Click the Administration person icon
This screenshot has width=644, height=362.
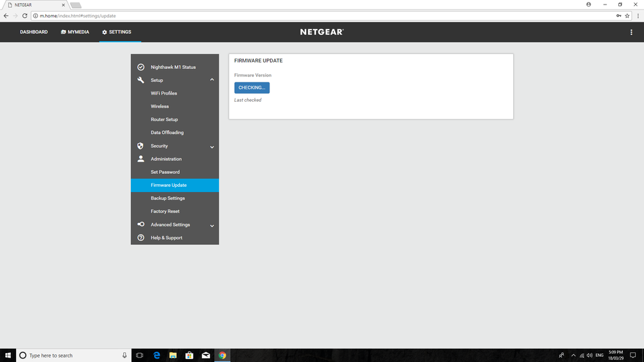(141, 159)
